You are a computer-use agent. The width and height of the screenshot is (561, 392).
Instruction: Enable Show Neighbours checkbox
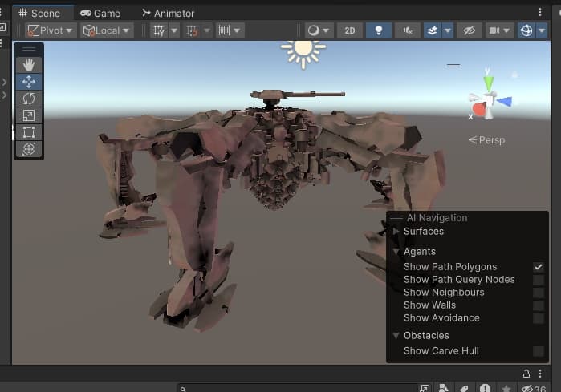tap(538, 293)
